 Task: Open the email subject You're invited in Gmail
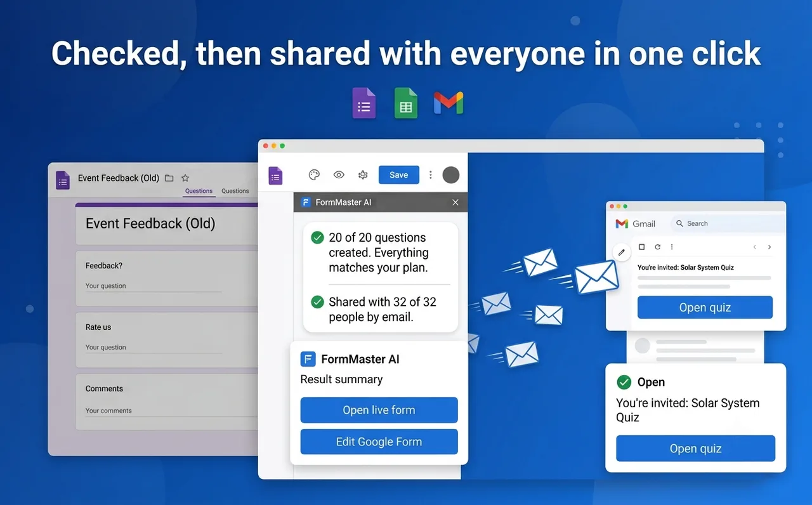point(686,268)
